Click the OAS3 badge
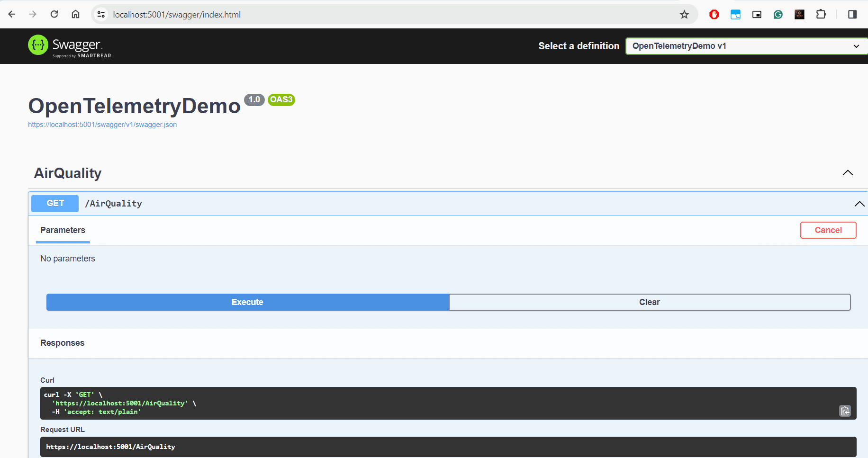 pyautogui.click(x=281, y=99)
